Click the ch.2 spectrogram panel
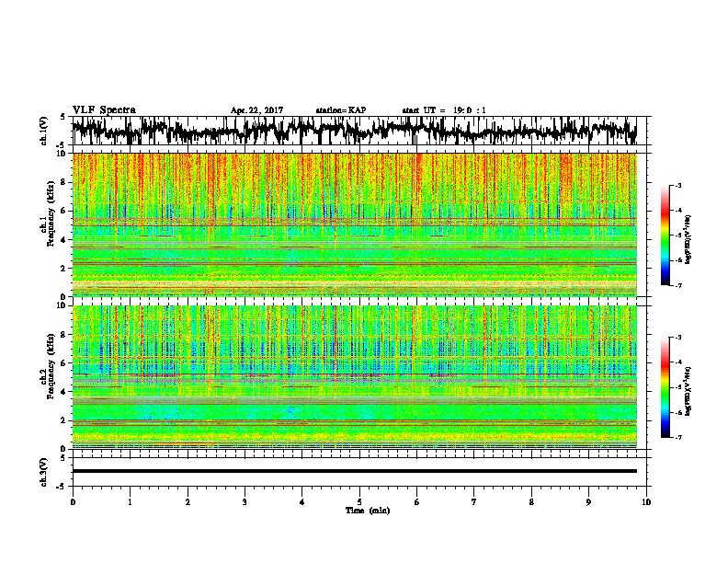Viewport: 728px width, 563px height. [x=354, y=377]
